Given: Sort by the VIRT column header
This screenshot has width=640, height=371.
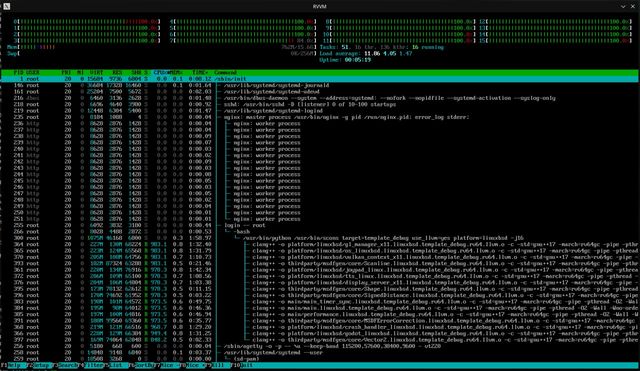Looking at the screenshot, I should pyautogui.click(x=96, y=72).
